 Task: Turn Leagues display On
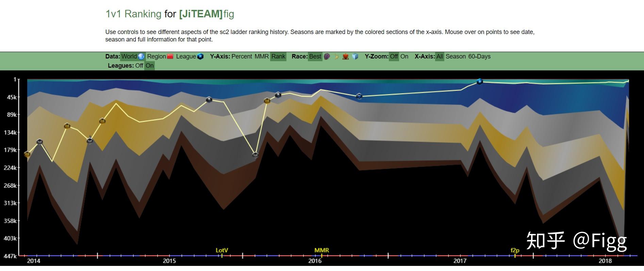click(x=150, y=66)
